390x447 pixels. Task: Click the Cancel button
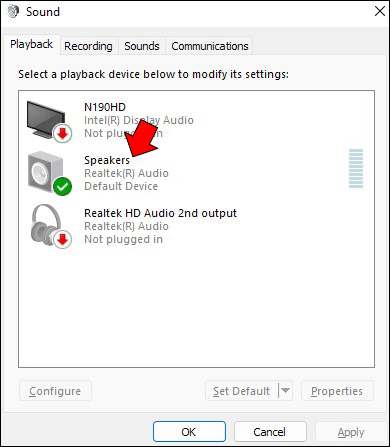coord(270,432)
